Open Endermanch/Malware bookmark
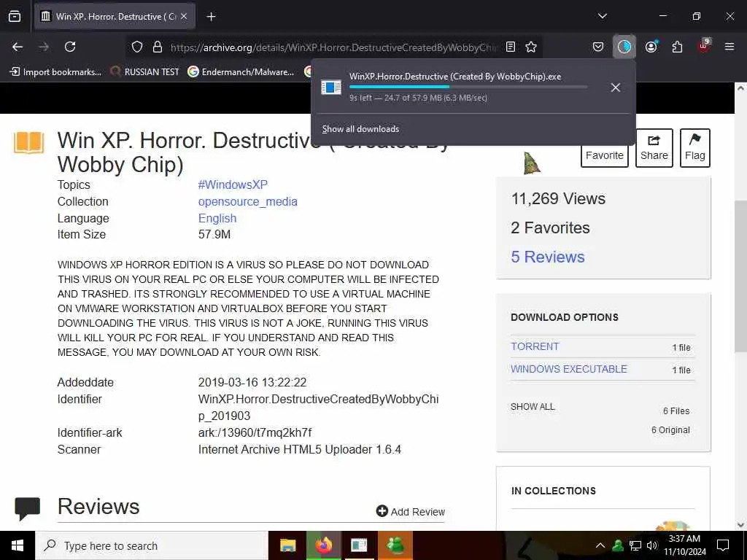This screenshot has width=747, height=560. (241, 72)
